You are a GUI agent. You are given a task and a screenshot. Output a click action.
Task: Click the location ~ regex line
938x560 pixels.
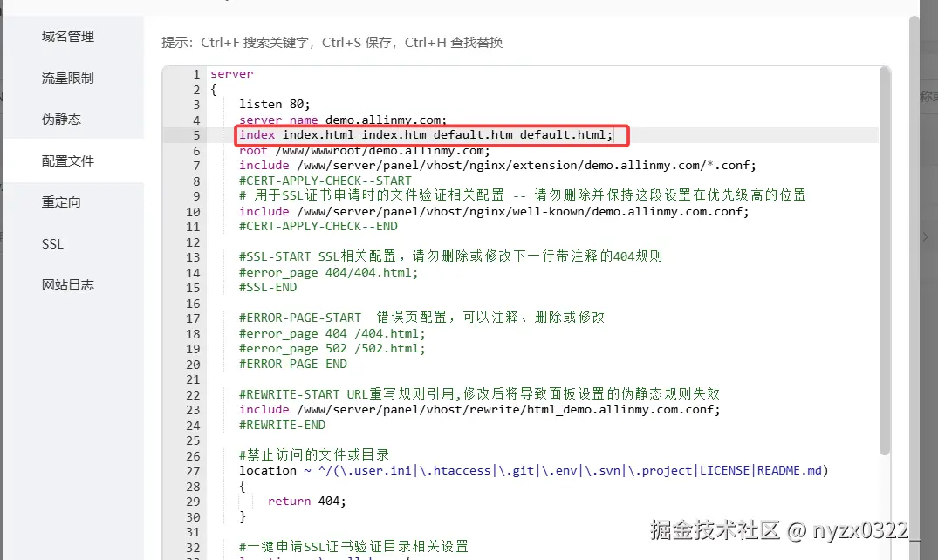tap(534, 471)
